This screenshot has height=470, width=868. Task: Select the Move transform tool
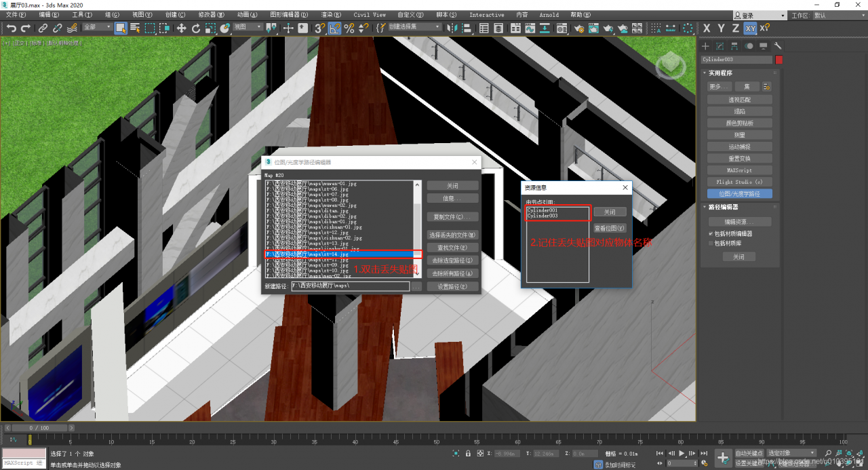tap(181, 28)
